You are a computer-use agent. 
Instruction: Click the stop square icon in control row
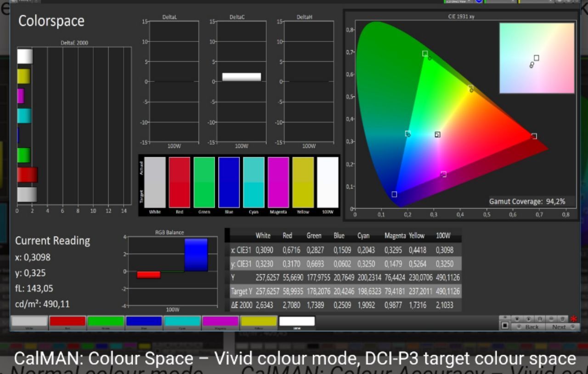pyautogui.click(x=517, y=319)
